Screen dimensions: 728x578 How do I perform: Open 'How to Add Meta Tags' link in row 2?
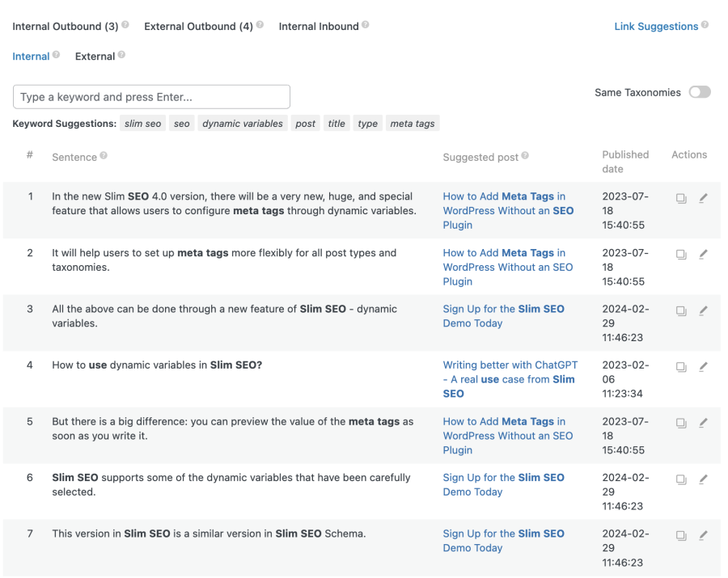[x=508, y=268]
